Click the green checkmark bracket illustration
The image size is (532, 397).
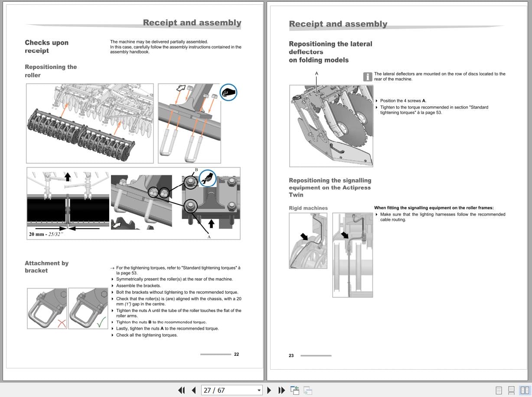tap(88, 308)
